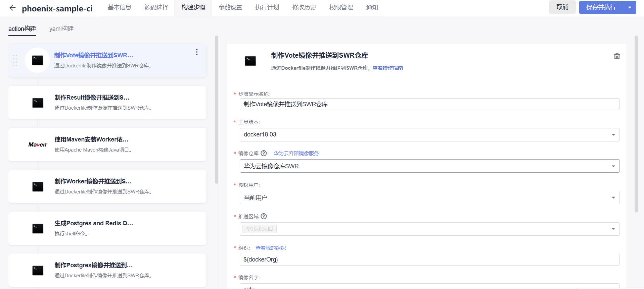This screenshot has height=289, width=644.
Task: Open the 镜像仓库 dropdown showing 华为云镜像仓库SWR
Action: pyautogui.click(x=429, y=166)
